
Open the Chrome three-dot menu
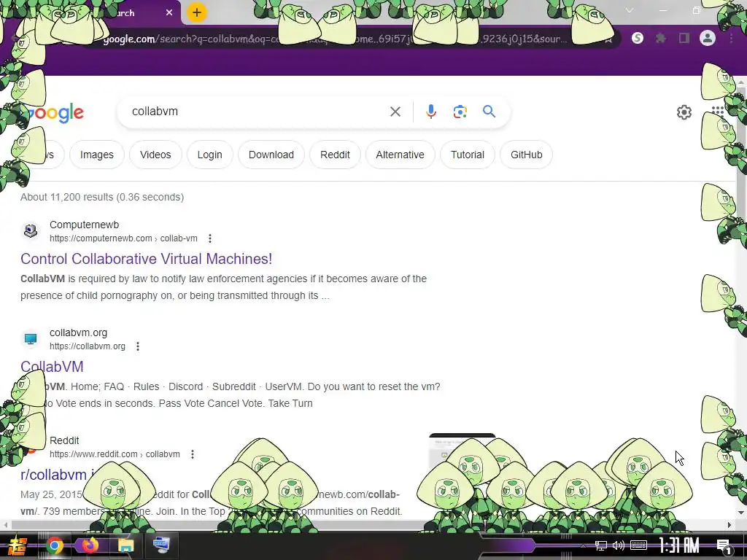[x=731, y=38]
